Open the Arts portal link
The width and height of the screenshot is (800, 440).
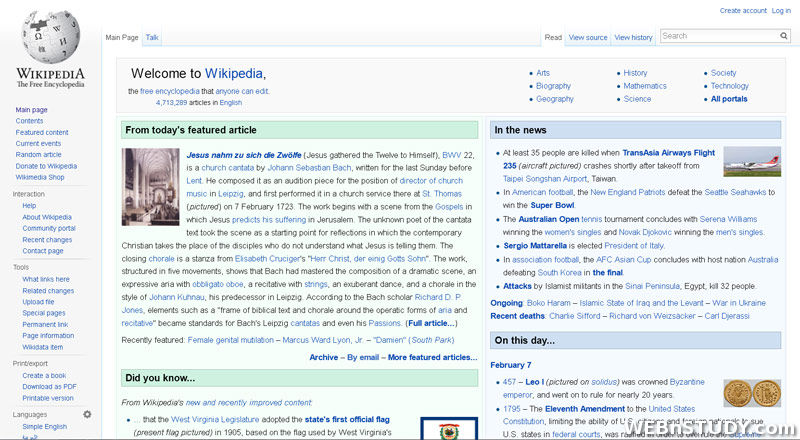[x=543, y=73]
